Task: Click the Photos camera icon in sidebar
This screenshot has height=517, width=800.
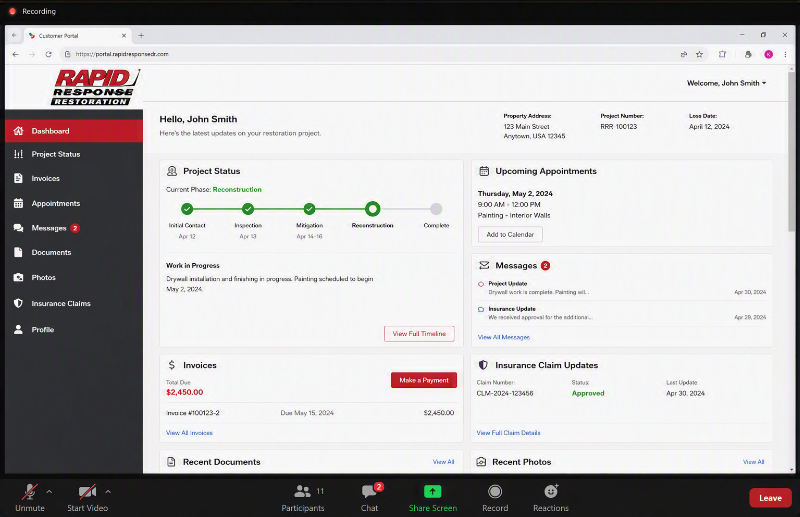Action: 18,278
